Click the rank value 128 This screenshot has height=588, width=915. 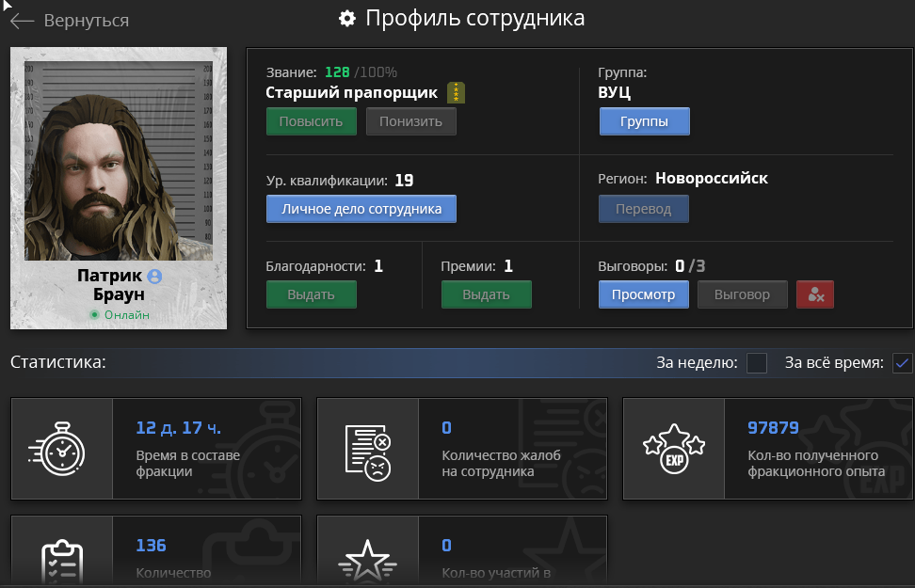[337, 72]
